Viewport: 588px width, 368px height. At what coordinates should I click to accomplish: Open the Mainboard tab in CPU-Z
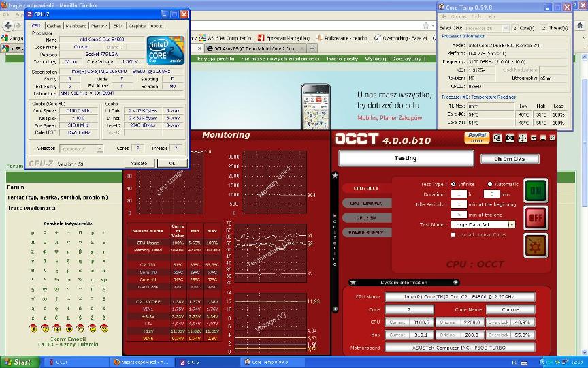[x=76, y=26]
